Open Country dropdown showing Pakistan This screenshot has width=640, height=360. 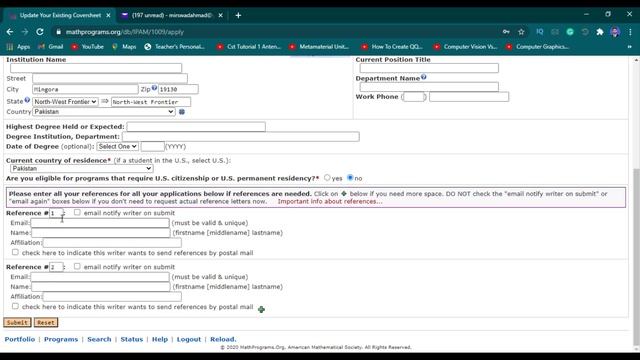tap(104, 111)
